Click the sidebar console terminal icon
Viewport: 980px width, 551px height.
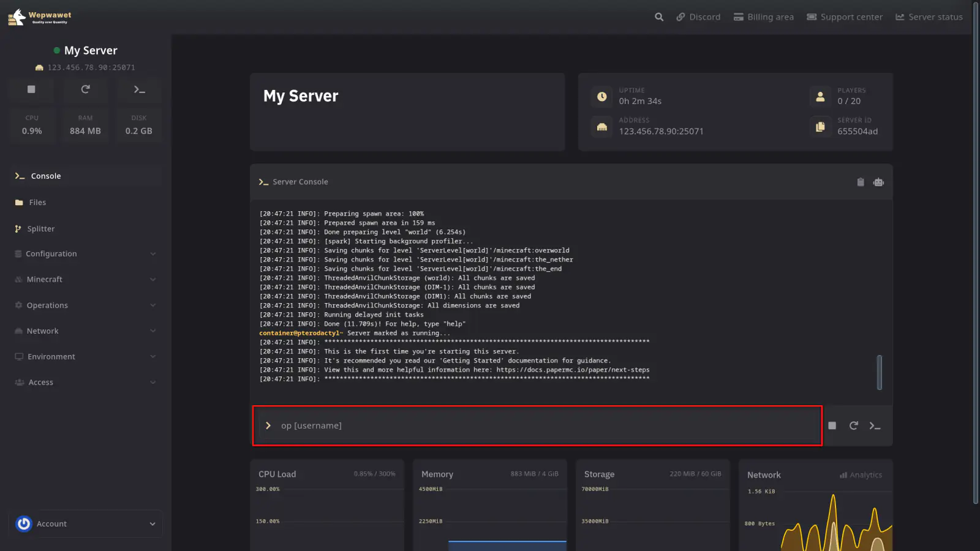(139, 89)
